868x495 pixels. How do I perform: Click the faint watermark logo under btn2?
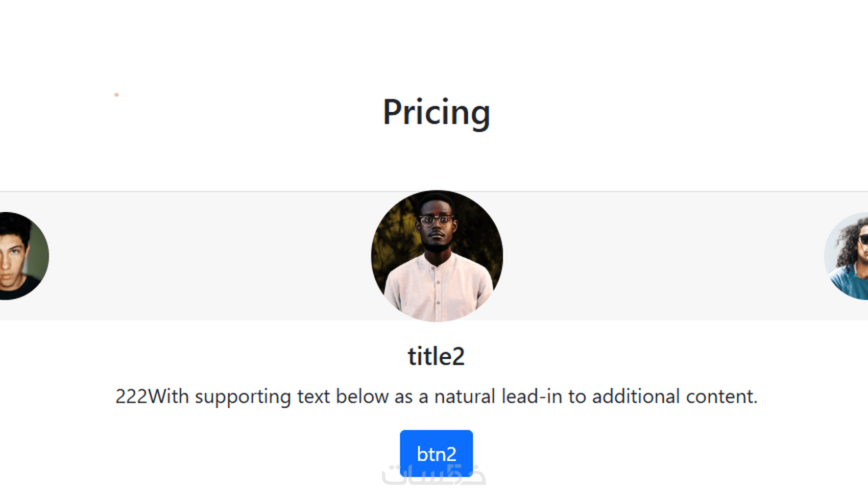tap(434, 475)
